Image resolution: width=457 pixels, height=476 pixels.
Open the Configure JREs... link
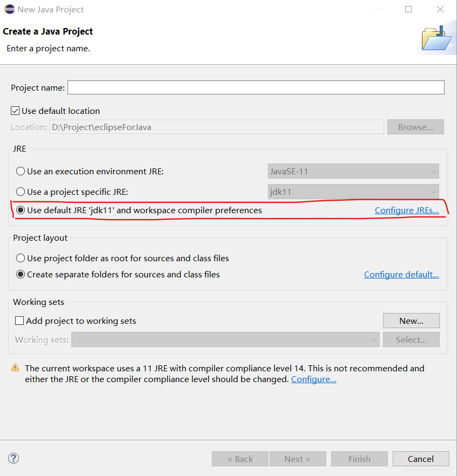[x=407, y=210]
